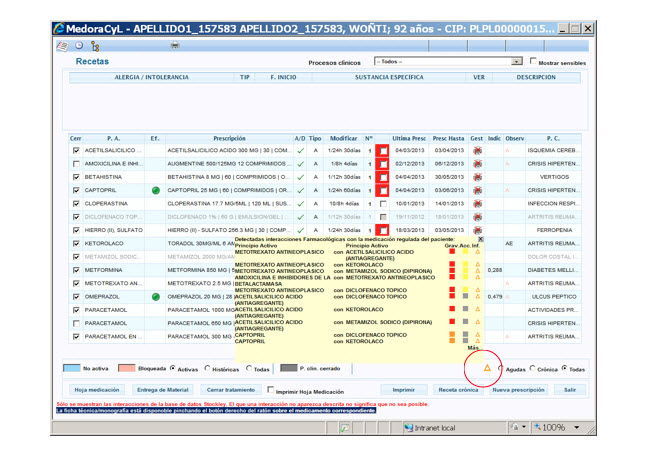The image size is (650, 453).
Task: Click the red box icon for BETAHISTINA
Action: tap(383, 177)
